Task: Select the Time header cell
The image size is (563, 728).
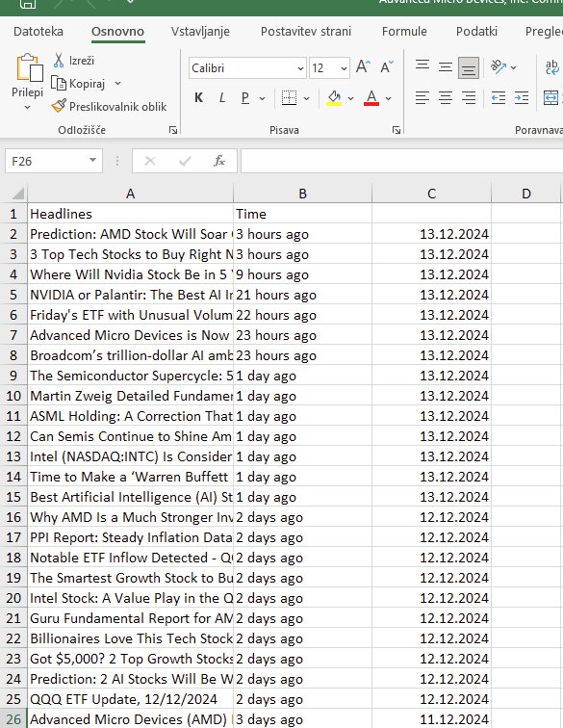Action: (x=302, y=214)
